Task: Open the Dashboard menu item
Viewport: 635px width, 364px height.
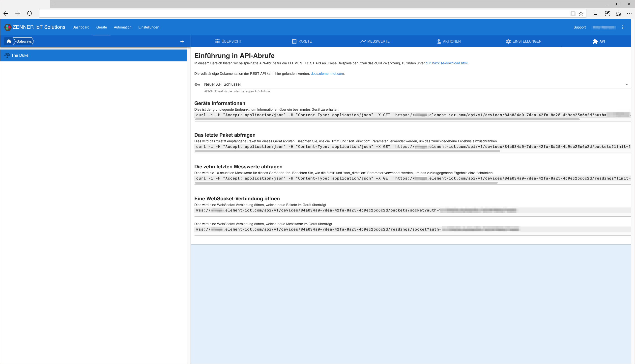Action: [x=81, y=27]
